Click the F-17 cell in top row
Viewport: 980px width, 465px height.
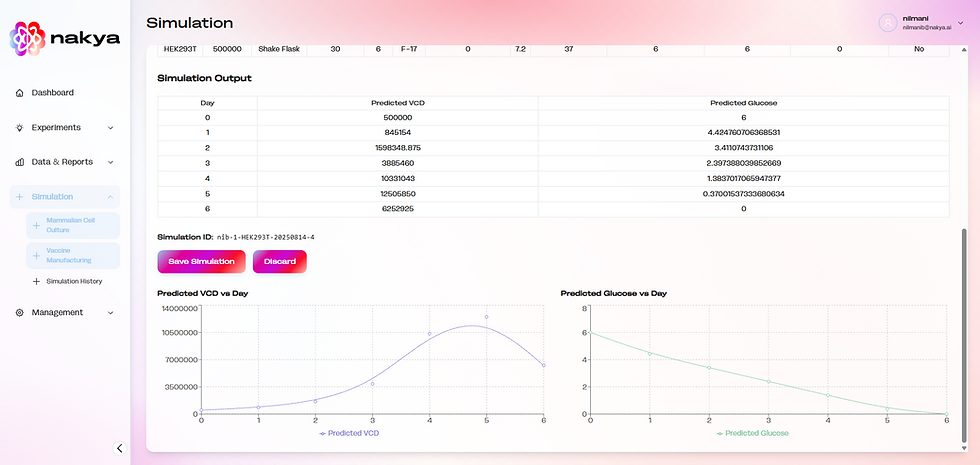coord(409,49)
